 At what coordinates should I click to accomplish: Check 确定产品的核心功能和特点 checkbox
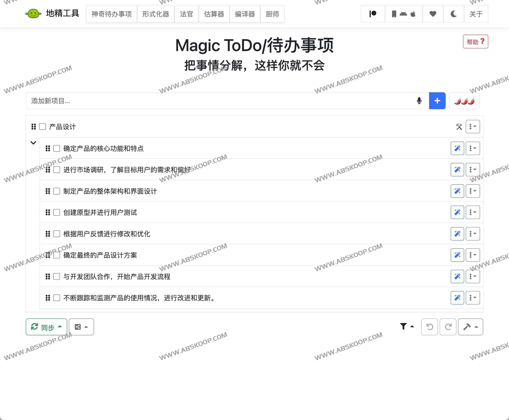click(57, 148)
